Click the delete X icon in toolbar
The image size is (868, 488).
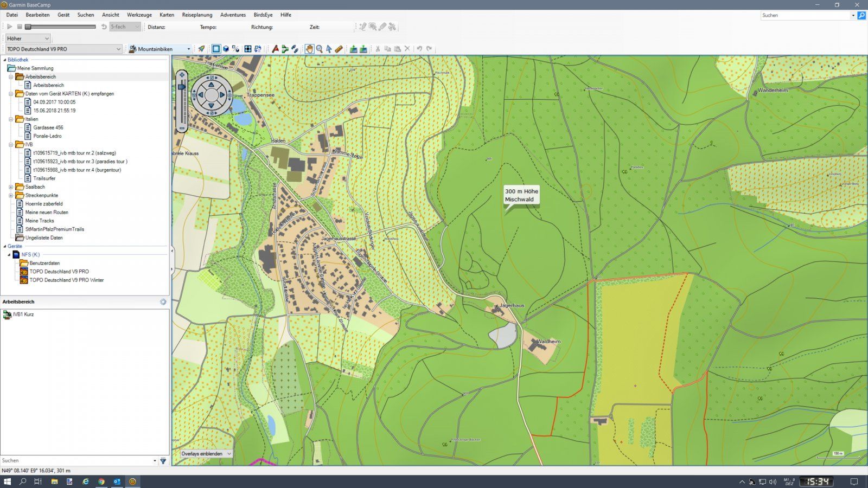tap(407, 49)
